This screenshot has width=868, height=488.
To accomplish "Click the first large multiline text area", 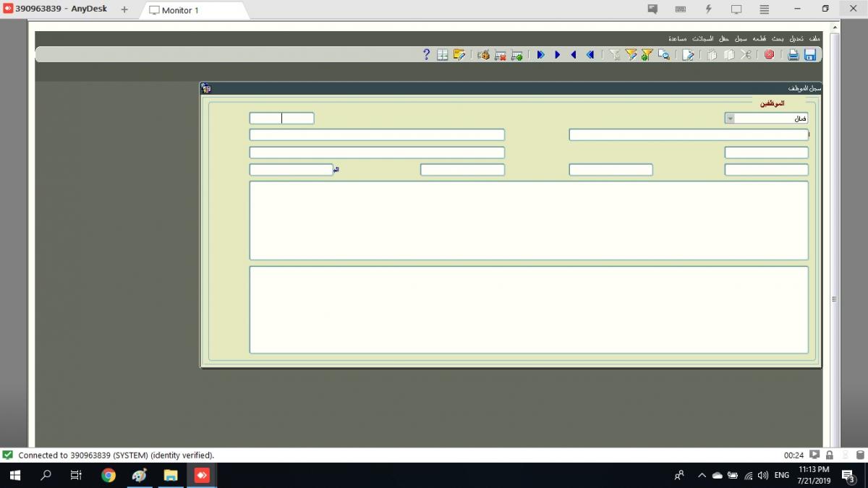I will tap(528, 220).
